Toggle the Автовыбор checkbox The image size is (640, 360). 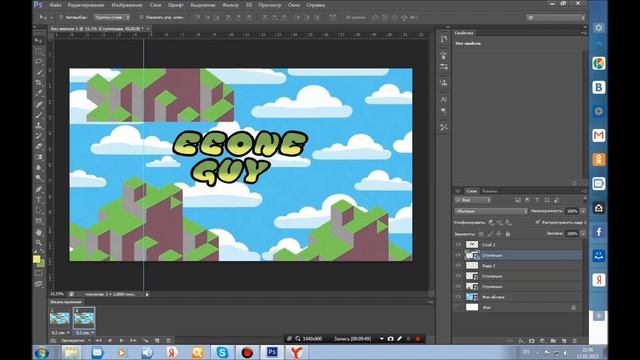(61, 18)
